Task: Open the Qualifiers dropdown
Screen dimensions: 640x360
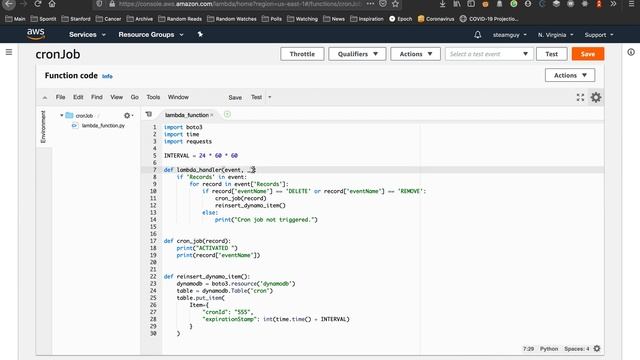Action: (357, 54)
